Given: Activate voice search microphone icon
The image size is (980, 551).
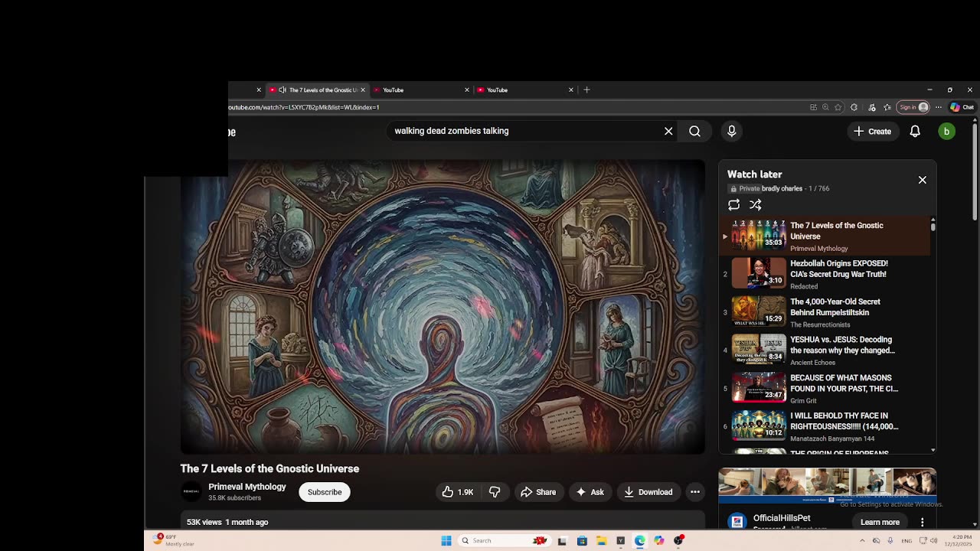Looking at the screenshot, I should click(x=731, y=131).
